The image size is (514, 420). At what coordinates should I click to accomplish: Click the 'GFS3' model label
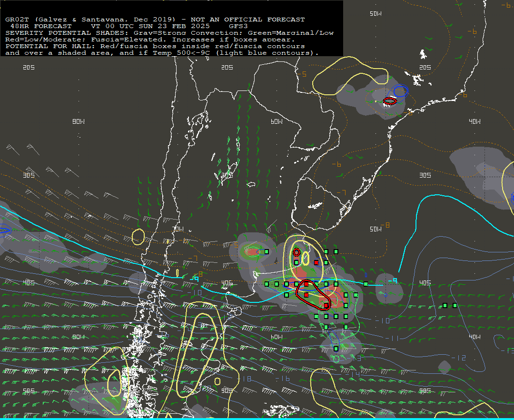(x=238, y=26)
